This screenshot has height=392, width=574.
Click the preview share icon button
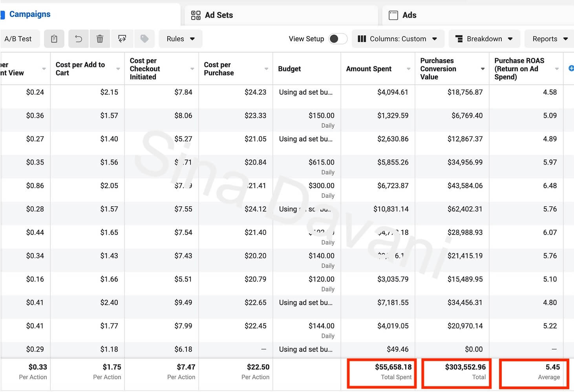[x=122, y=39]
